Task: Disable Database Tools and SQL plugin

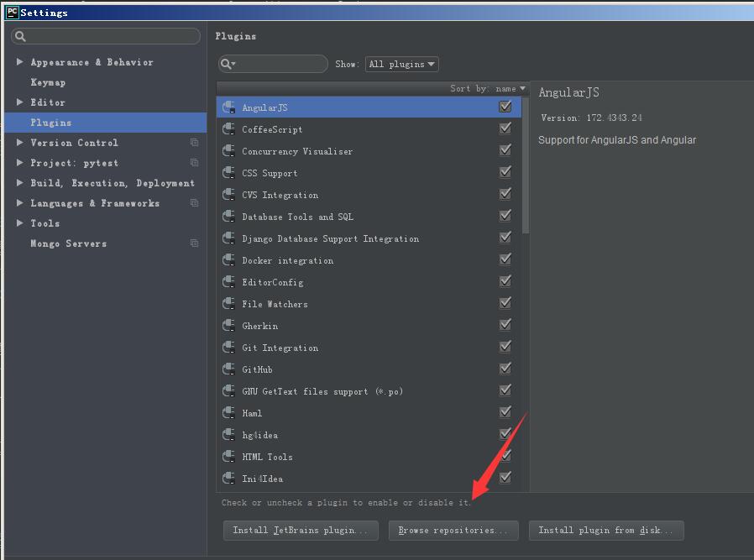Action: point(505,215)
